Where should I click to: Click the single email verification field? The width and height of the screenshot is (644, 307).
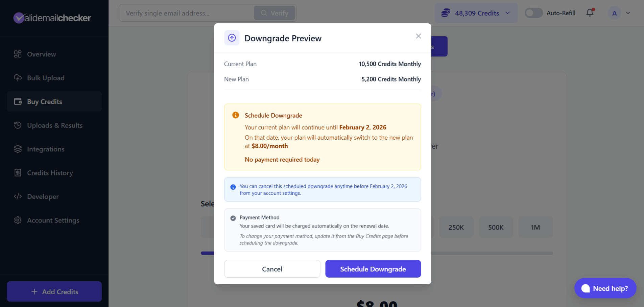[x=186, y=13]
